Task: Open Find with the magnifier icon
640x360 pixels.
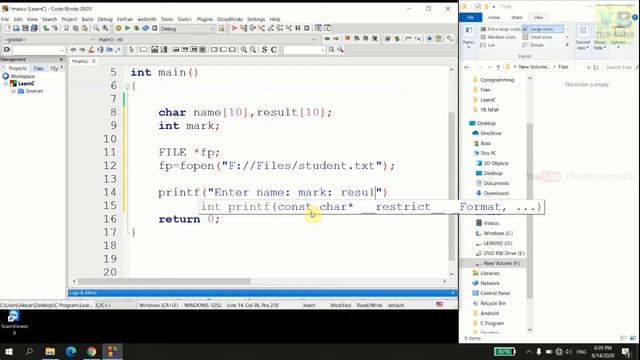Action: click(x=96, y=28)
